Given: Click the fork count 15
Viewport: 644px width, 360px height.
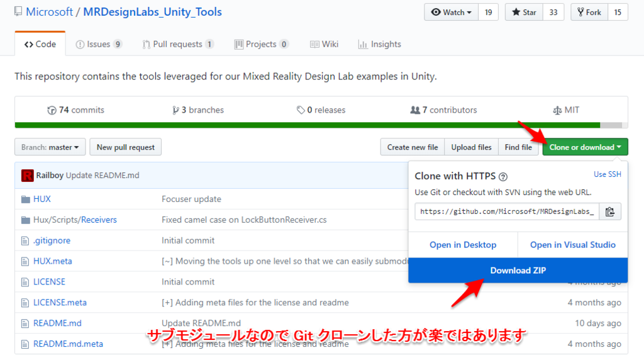Looking at the screenshot, I should coord(618,13).
